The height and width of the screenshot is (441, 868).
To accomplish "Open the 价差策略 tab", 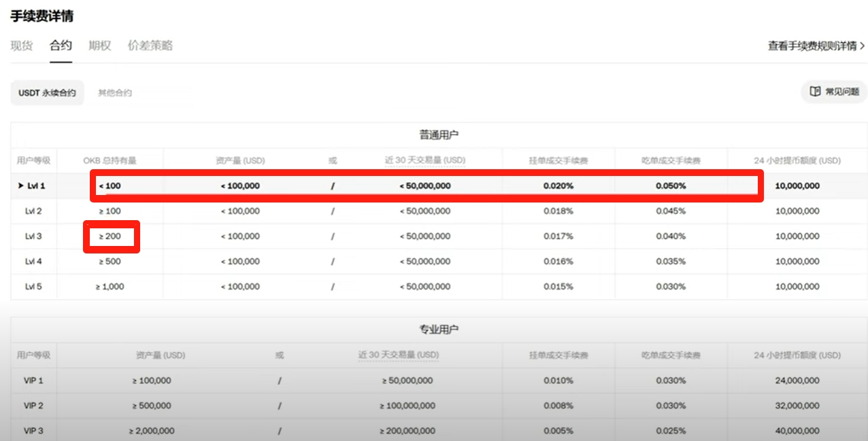I will tap(150, 46).
